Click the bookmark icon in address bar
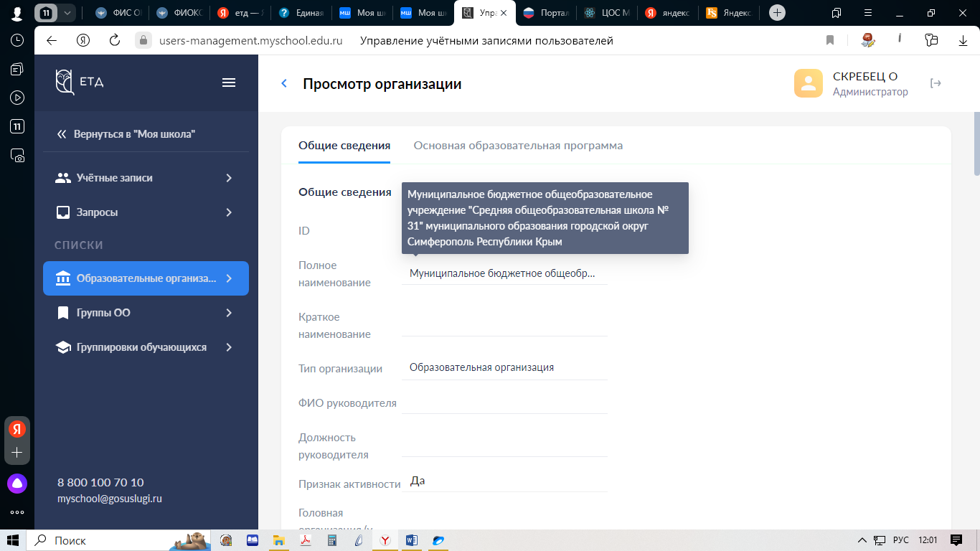Image resolution: width=980 pixels, height=551 pixels. 830,41
